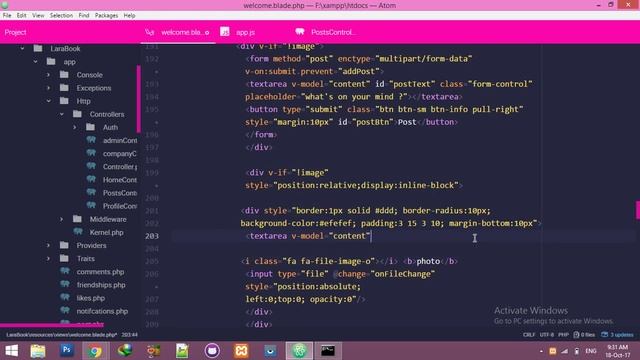Click the PHP icon beside Kernel.php
The width and height of the screenshot is (640, 360).
click(x=78, y=232)
